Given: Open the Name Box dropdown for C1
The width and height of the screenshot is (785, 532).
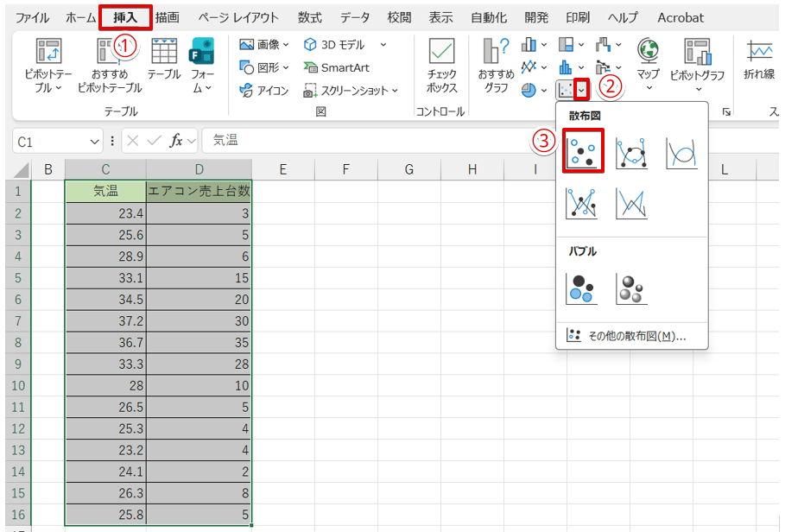Looking at the screenshot, I should [x=95, y=141].
